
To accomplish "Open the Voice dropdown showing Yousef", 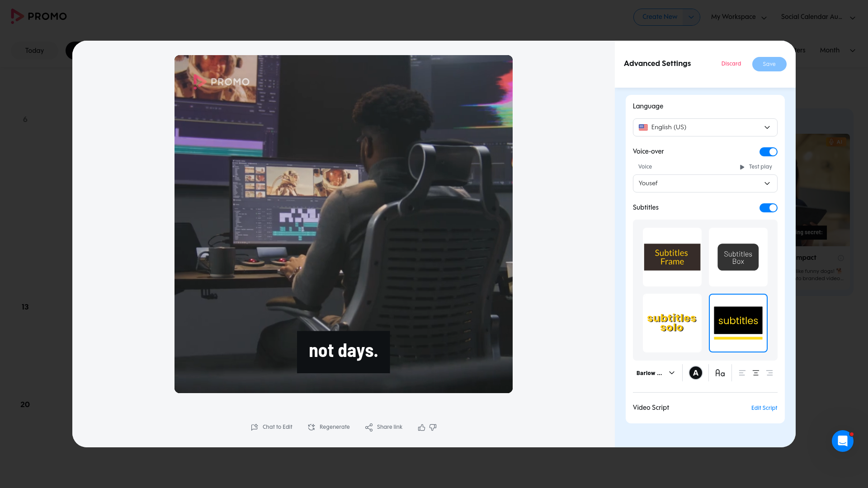I will click(x=705, y=183).
